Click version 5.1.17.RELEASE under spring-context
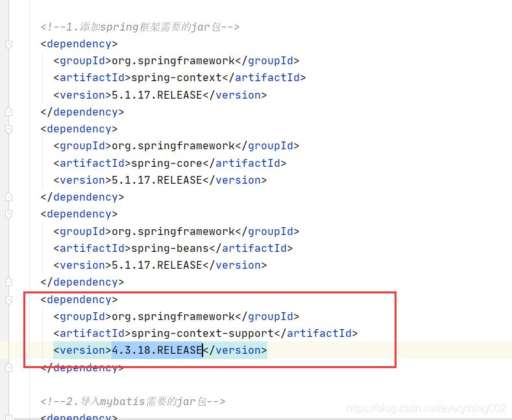Viewport: 512px width, 420px height. [x=157, y=95]
